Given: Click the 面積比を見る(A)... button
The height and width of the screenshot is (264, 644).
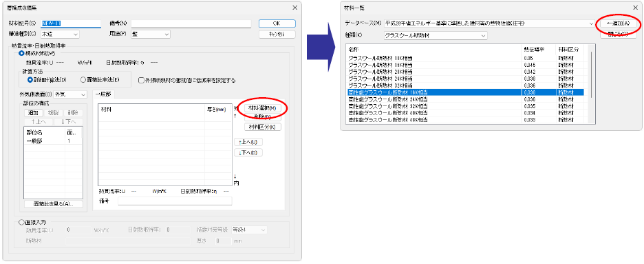Looking at the screenshot, I should pyautogui.click(x=54, y=204).
